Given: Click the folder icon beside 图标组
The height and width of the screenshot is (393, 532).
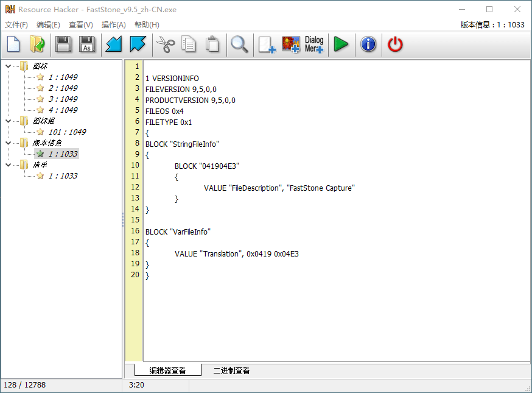Looking at the screenshot, I should 24,121.
